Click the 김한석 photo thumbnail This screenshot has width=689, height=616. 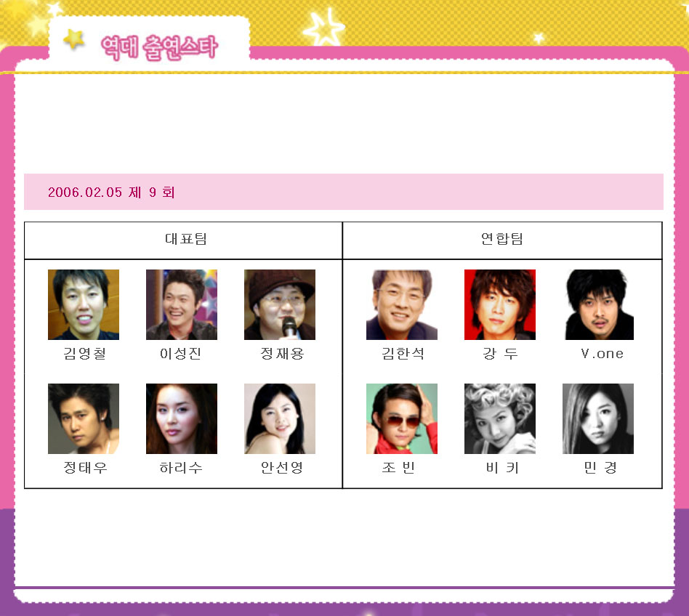coord(402,304)
